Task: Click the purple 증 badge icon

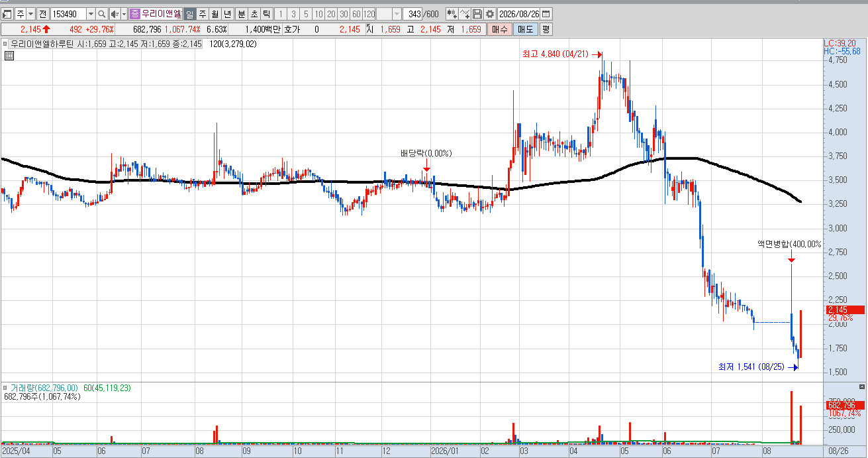Action: click(x=135, y=14)
